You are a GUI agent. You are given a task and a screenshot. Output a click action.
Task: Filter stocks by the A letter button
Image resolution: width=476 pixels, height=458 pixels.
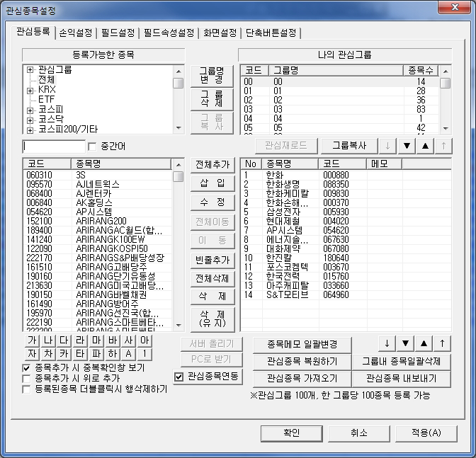[x=129, y=353]
